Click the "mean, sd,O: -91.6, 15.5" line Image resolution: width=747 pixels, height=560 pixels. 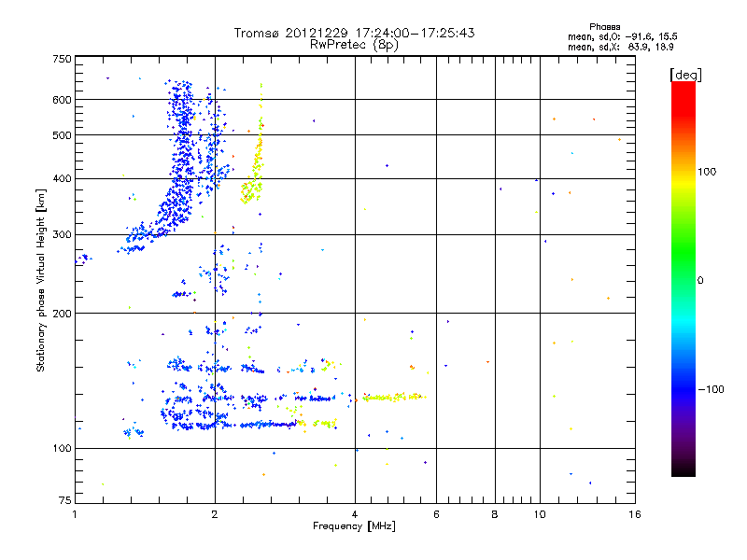point(622,36)
